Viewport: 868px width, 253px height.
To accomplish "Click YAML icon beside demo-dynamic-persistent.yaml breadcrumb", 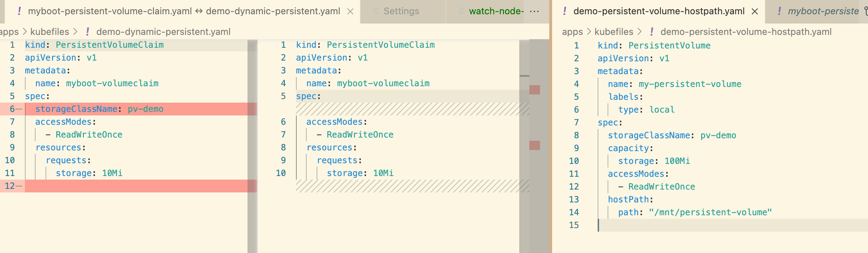I will point(88,32).
